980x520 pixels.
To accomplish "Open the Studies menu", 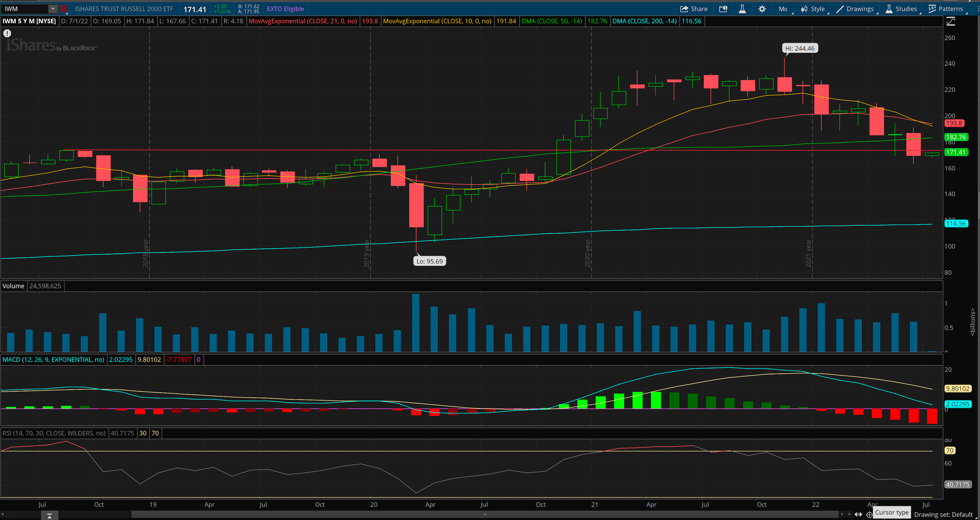I will (901, 9).
